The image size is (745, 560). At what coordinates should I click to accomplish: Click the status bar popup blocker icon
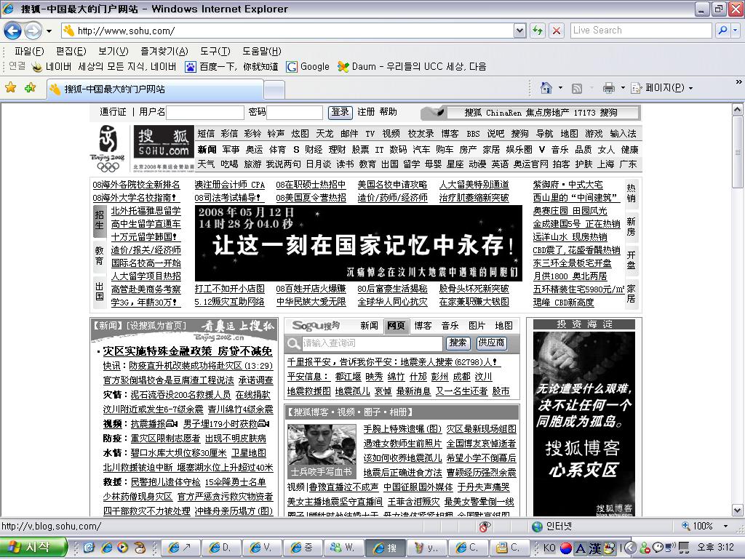[x=485, y=527]
